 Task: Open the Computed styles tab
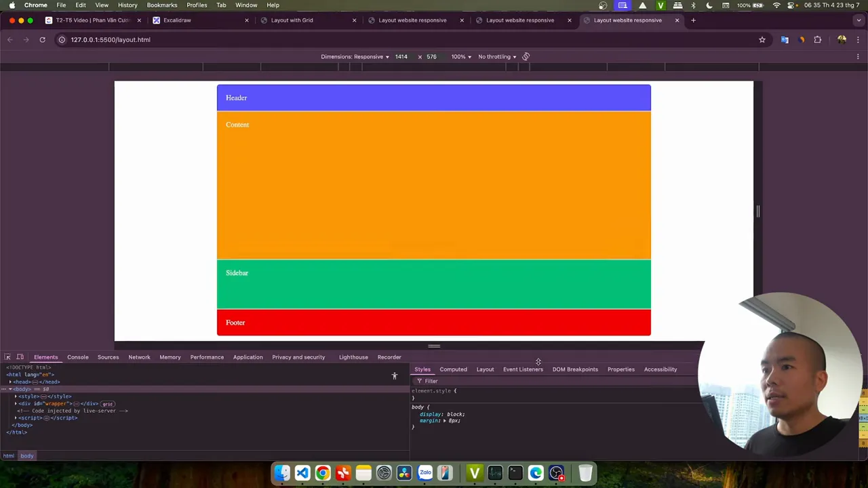tap(453, 369)
